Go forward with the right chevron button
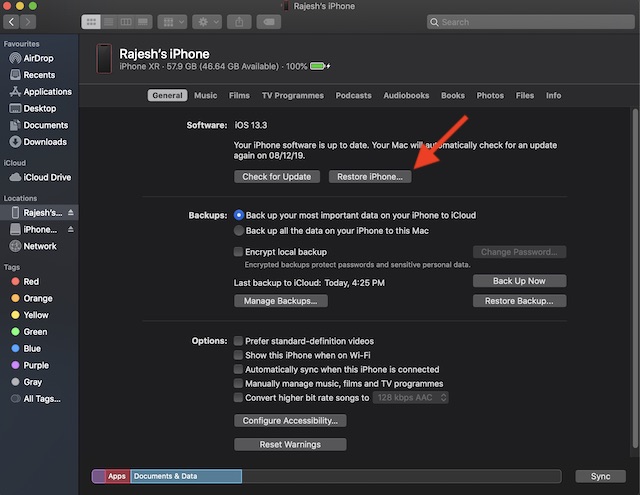Viewport: 640px width, 495px height. point(28,22)
